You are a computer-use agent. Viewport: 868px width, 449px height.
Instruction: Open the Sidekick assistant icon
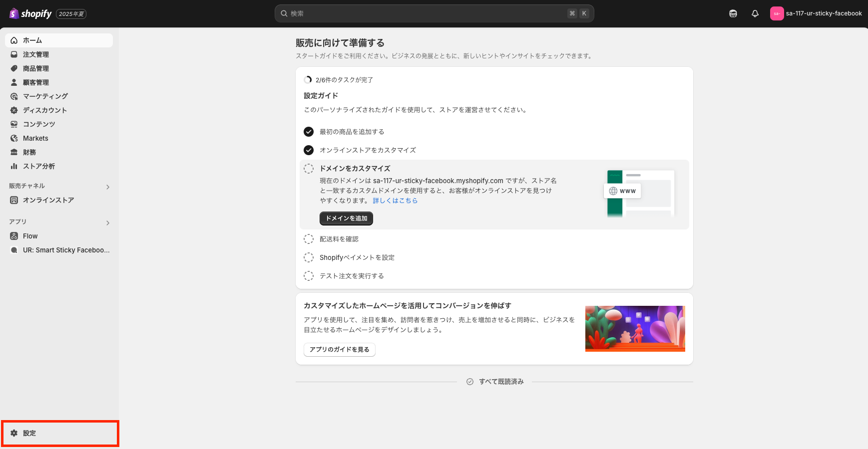[x=733, y=13]
